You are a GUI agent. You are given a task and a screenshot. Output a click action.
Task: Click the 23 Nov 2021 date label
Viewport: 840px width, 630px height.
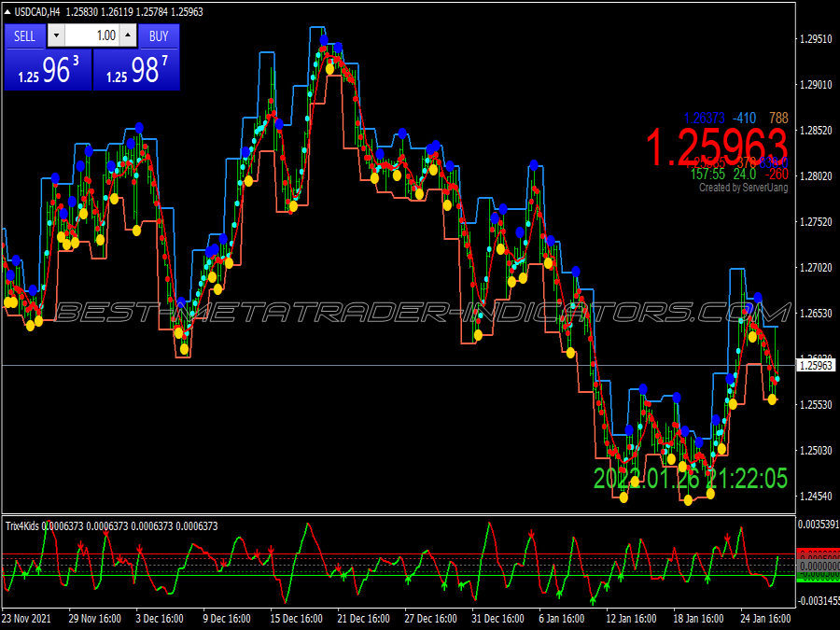[27, 618]
